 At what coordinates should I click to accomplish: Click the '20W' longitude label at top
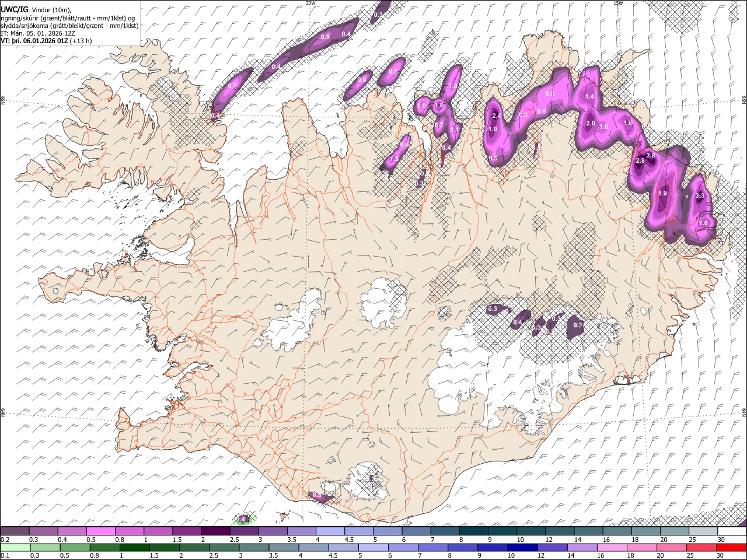(x=310, y=3)
